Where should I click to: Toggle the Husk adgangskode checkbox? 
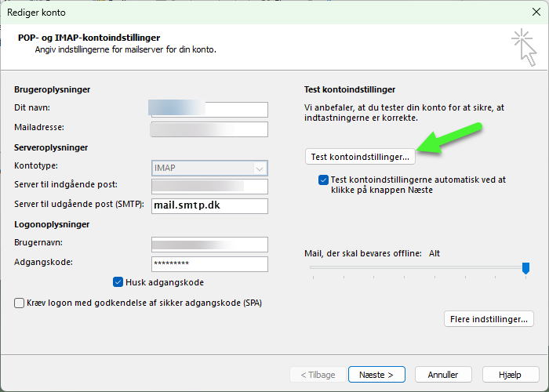(118, 282)
